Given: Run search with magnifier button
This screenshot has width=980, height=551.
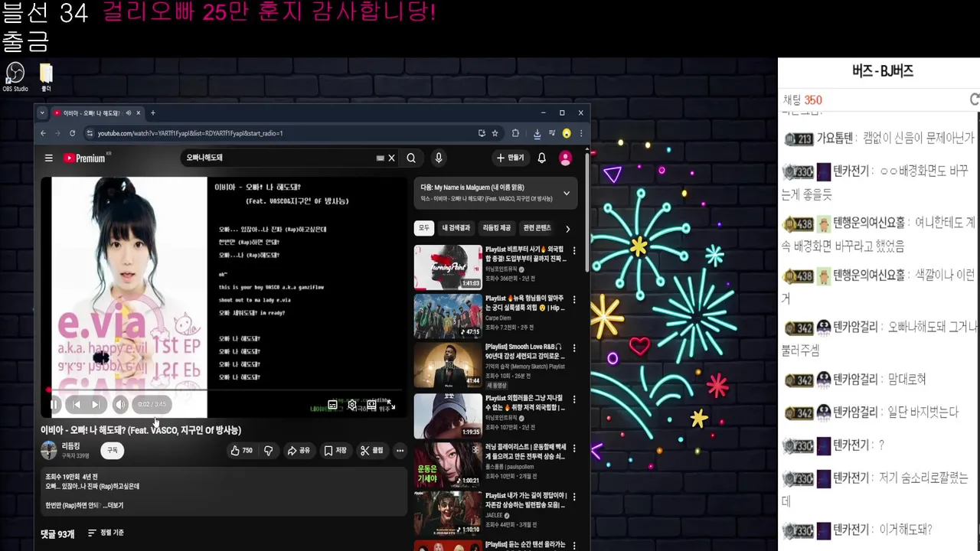Looking at the screenshot, I should point(411,158).
